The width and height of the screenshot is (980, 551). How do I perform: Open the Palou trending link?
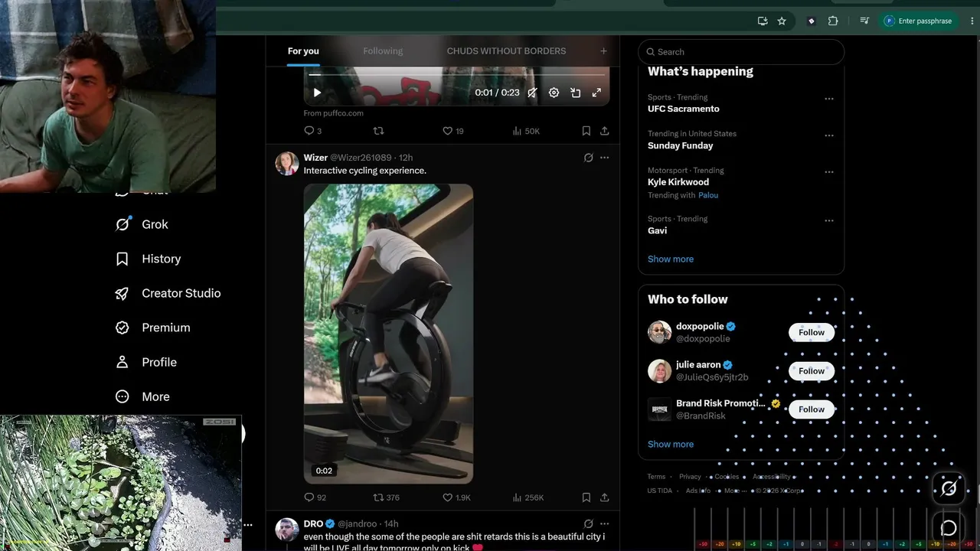(708, 195)
